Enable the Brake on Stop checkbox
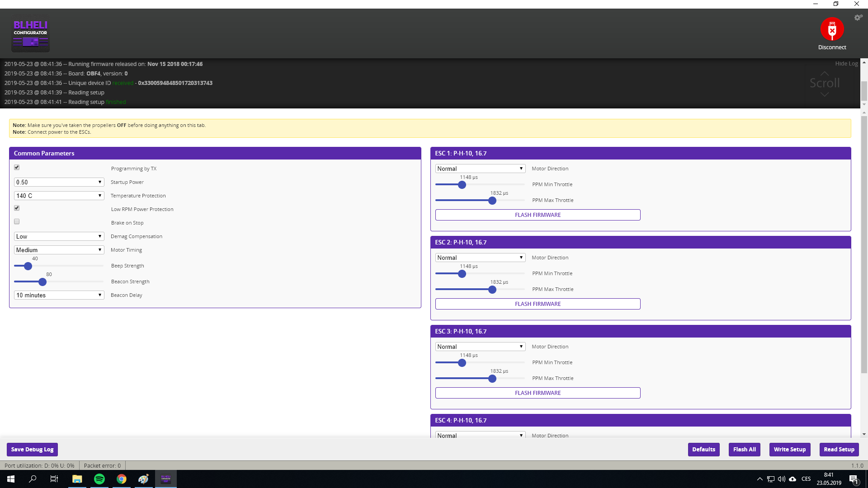This screenshot has height=488, width=868. pyautogui.click(x=17, y=222)
